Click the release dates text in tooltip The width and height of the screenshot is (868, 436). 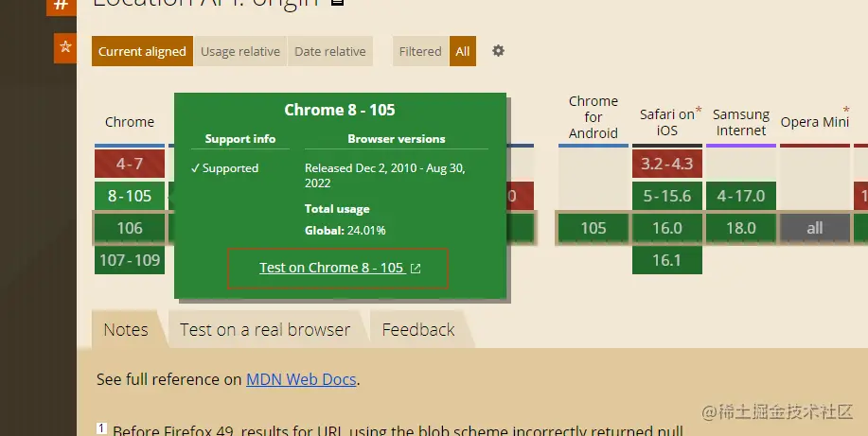[x=385, y=175]
